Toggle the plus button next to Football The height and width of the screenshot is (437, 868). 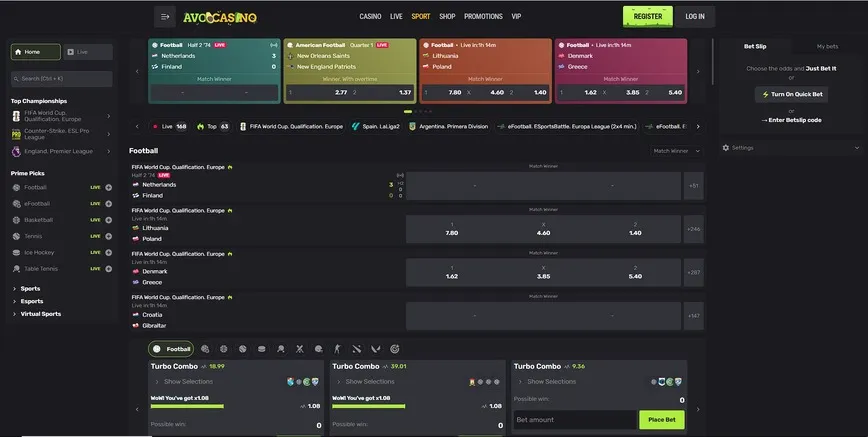(x=108, y=187)
